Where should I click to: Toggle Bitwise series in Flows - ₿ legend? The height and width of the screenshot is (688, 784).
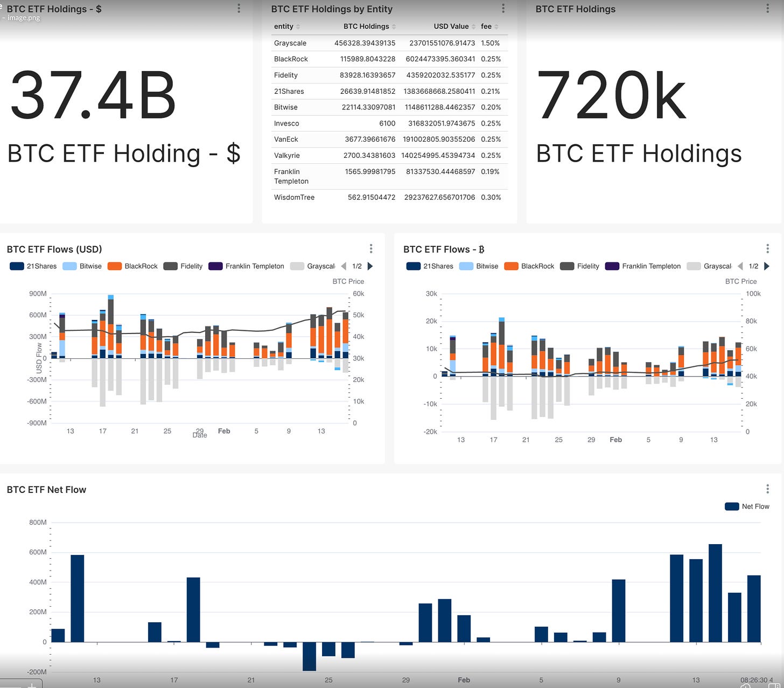pos(479,266)
